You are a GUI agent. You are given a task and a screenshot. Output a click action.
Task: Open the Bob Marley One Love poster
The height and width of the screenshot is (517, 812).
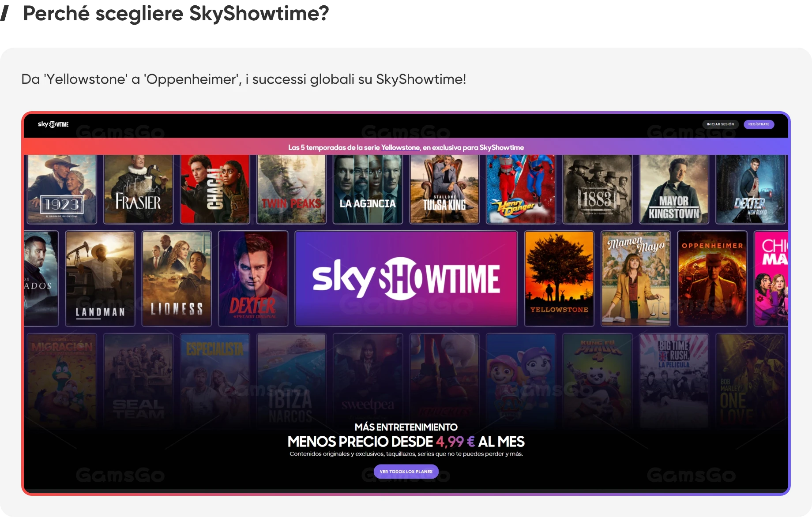point(750,380)
